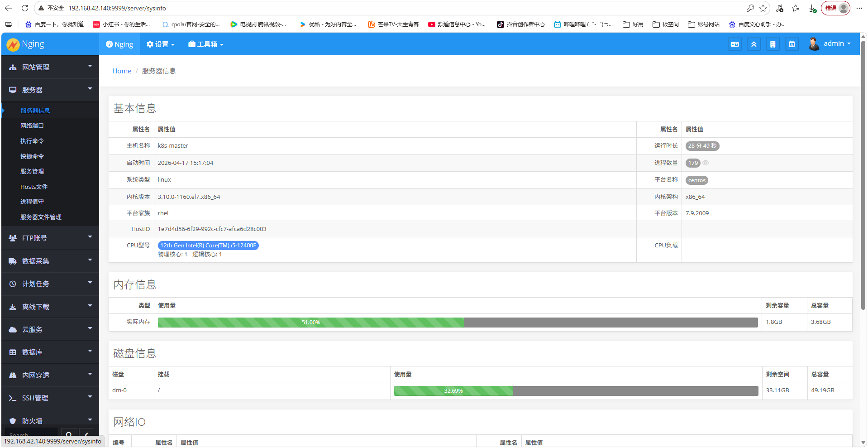Image resolution: width=868 pixels, height=448 pixels.
Task: Click the CPU model badge i5-12400F
Action: click(x=208, y=246)
